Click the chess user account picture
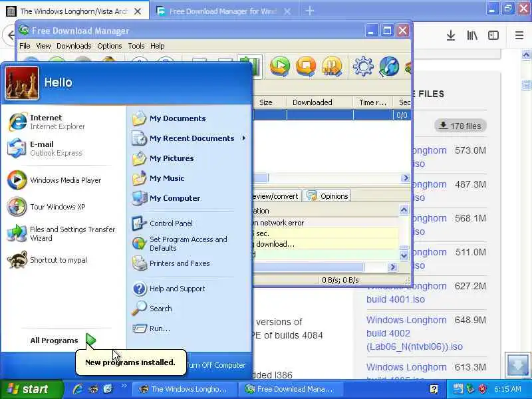Viewport: 532px width, 399px height. click(22, 83)
